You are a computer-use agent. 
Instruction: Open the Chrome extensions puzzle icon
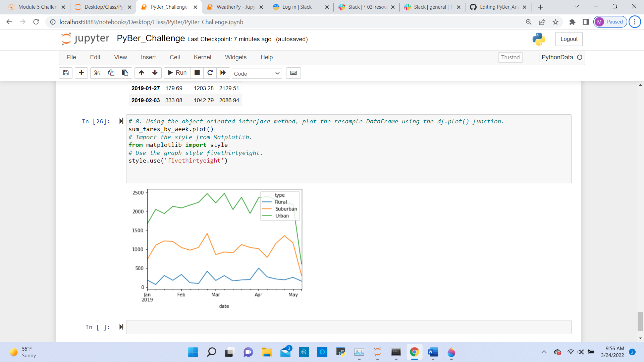coord(572,22)
